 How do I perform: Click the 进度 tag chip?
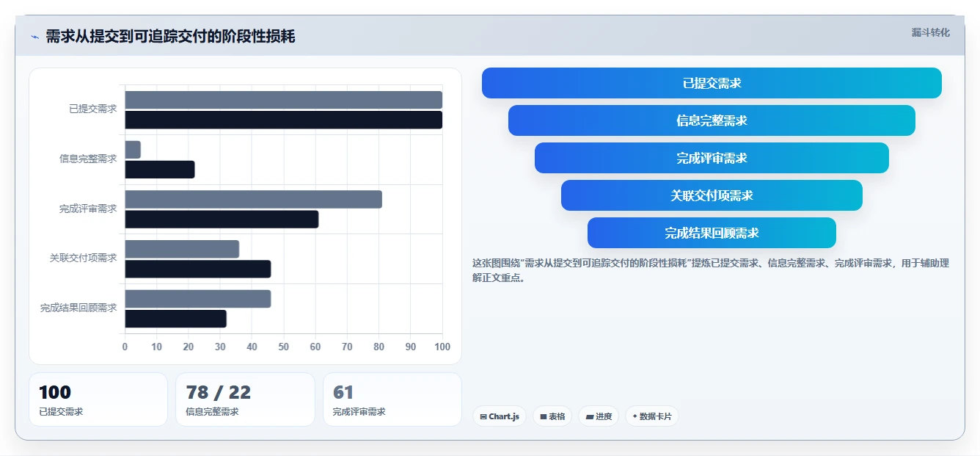tap(599, 416)
